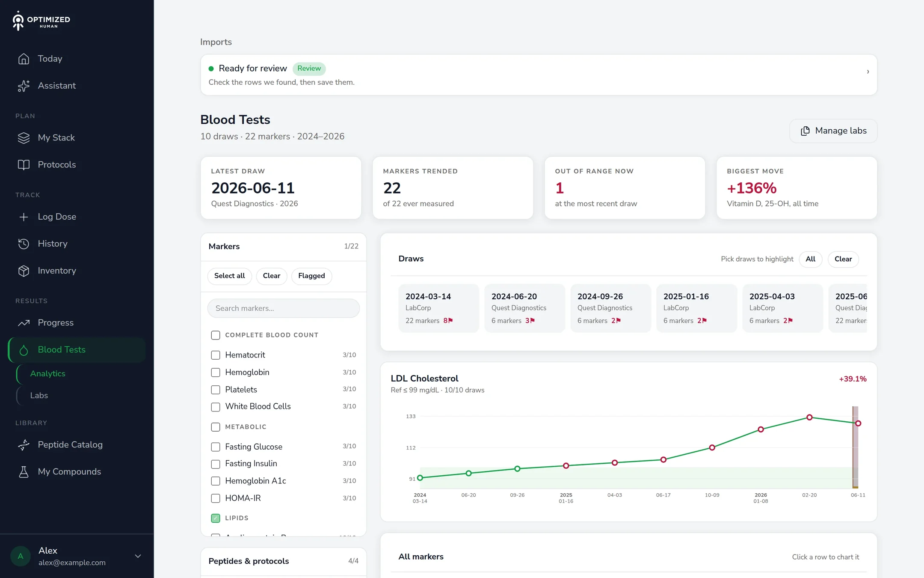Go to the Labs sub-page
924x578 pixels.
[x=39, y=396]
